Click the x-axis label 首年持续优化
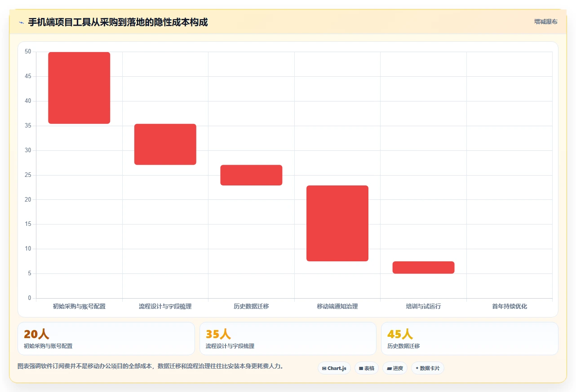Screen dimensions: 576x392 tap(510, 306)
